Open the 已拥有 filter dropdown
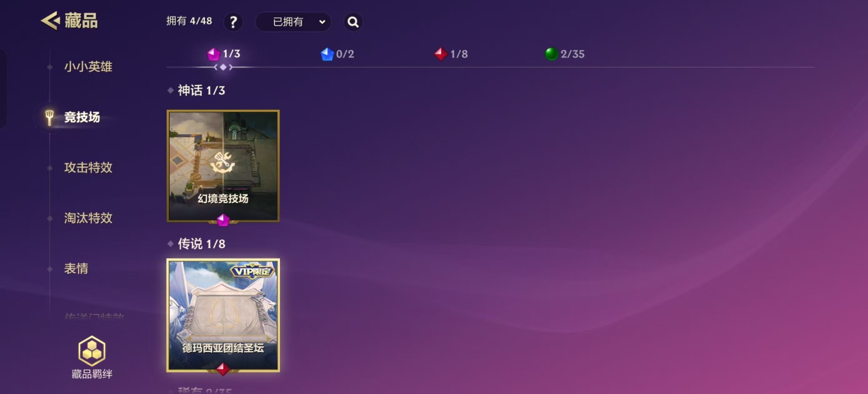The image size is (868, 394). 293,22
